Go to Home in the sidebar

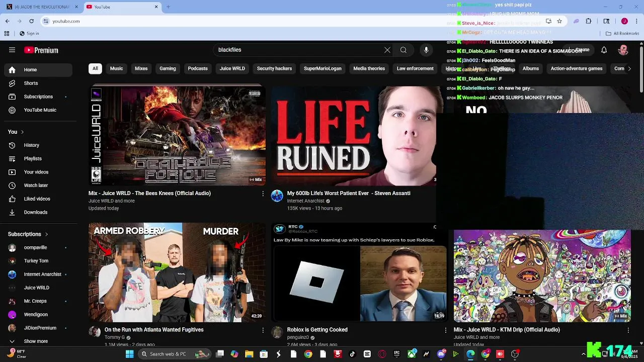[38, 70]
